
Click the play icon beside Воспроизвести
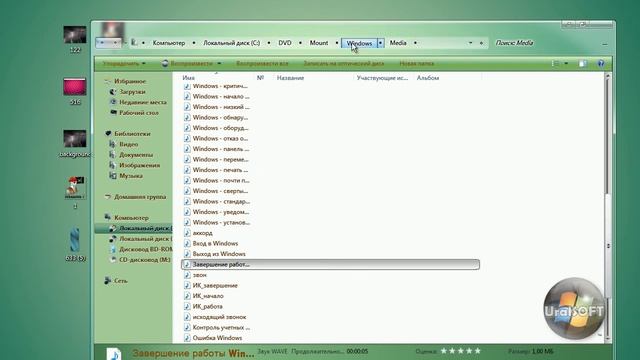click(165, 63)
